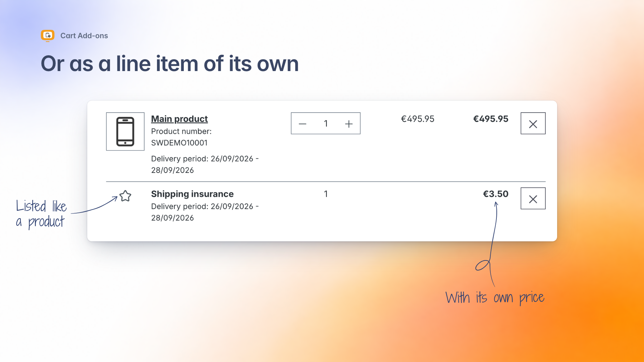Click the Cart Add-ons orange logo icon
The width and height of the screenshot is (644, 362).
(x=48, y=36)
